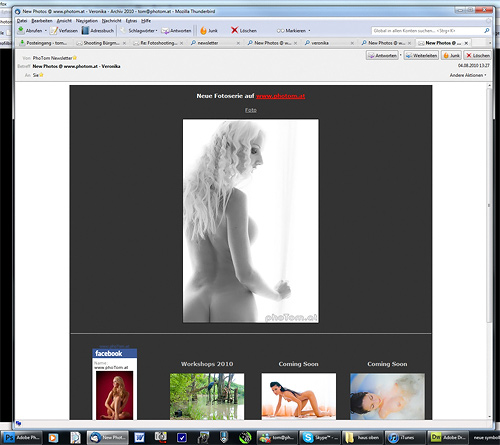
Task: Open Microsoft Word from taskbar
Action: [139, 438]
